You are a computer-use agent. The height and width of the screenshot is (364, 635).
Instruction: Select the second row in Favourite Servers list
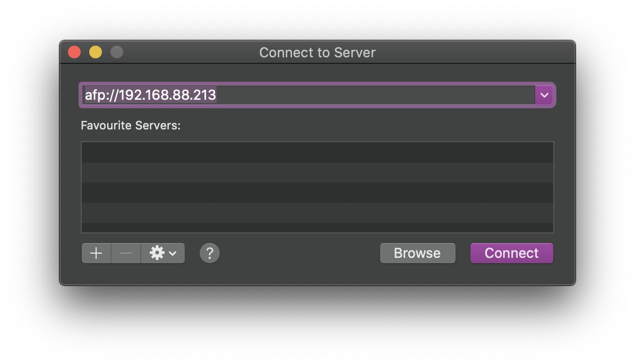pyautogui.click(x=317, y=172)
